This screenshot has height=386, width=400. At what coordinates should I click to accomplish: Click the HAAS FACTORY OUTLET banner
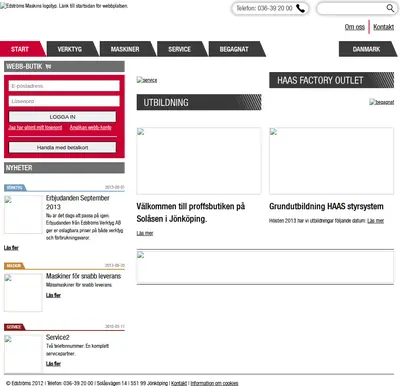pos(331,80)
